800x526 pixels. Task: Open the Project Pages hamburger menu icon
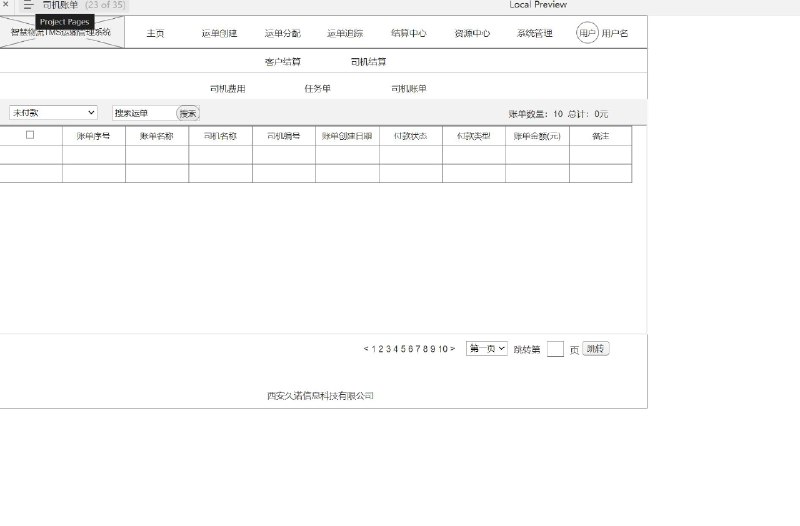[28, 5]
